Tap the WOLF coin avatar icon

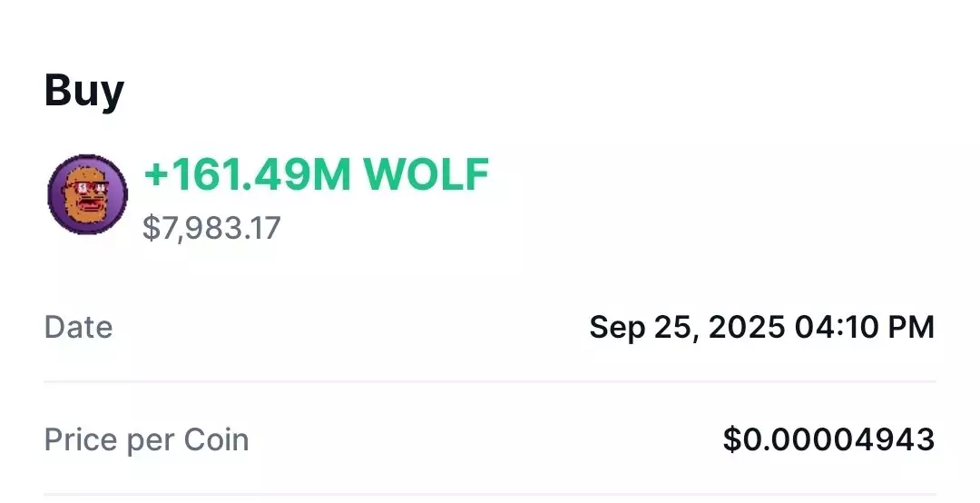pos(87,194)
